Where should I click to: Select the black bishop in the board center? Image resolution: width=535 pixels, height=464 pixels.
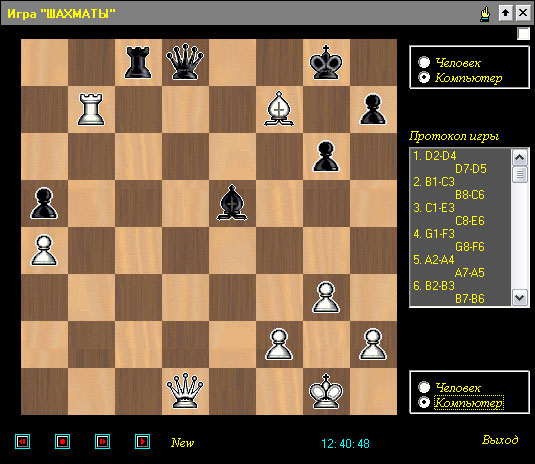pos(232,203)
